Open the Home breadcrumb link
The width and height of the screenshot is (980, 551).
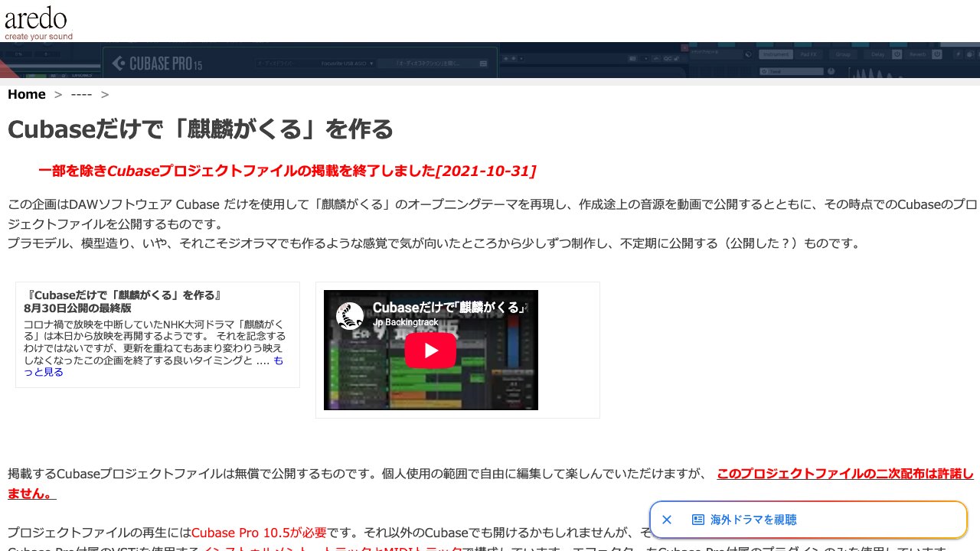pos(27,94)
